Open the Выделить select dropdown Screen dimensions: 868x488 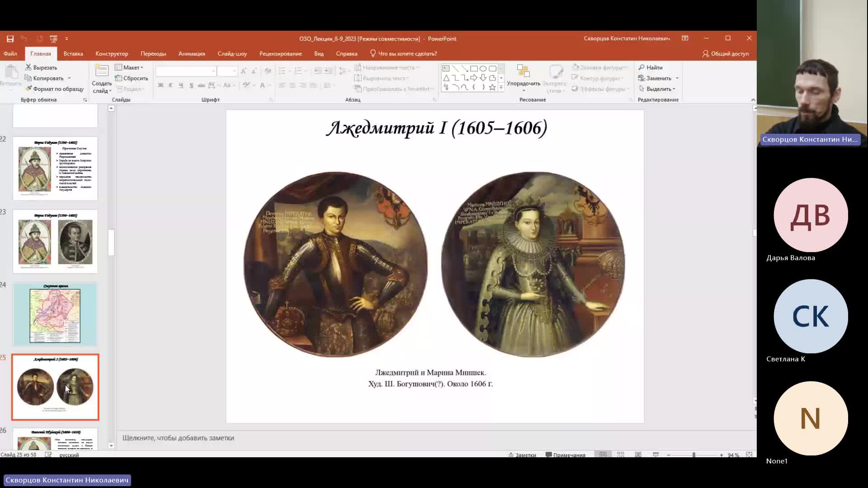point(657,89)
